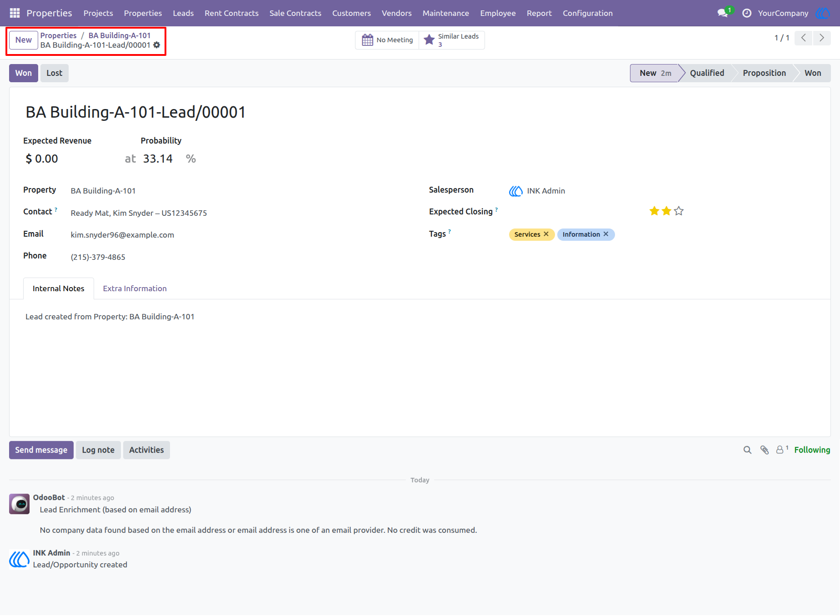Screen dimensions: 840x616
Task: Mark the lead as Won button
Action: point(24,73)
